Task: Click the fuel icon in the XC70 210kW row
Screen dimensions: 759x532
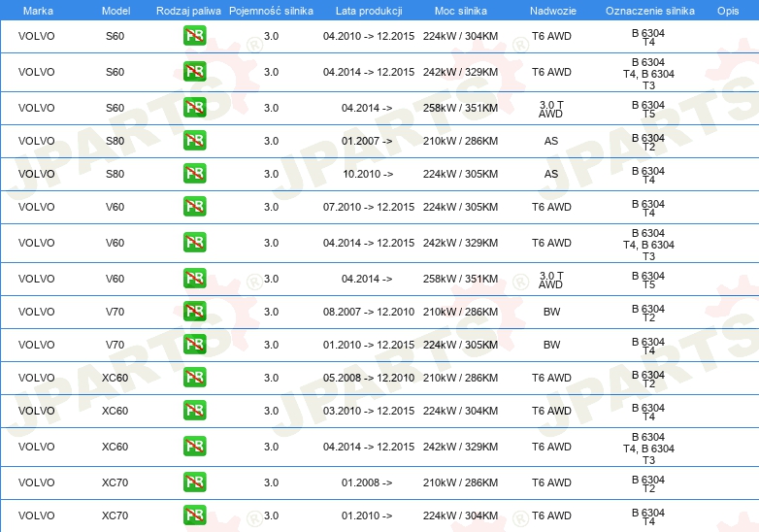Action: coord(194,482)
